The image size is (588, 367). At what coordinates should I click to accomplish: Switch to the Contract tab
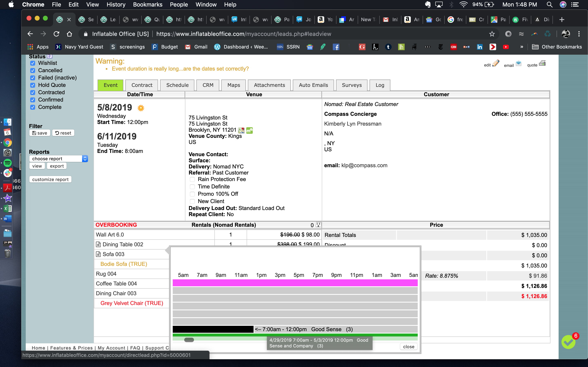coord(142,85)
